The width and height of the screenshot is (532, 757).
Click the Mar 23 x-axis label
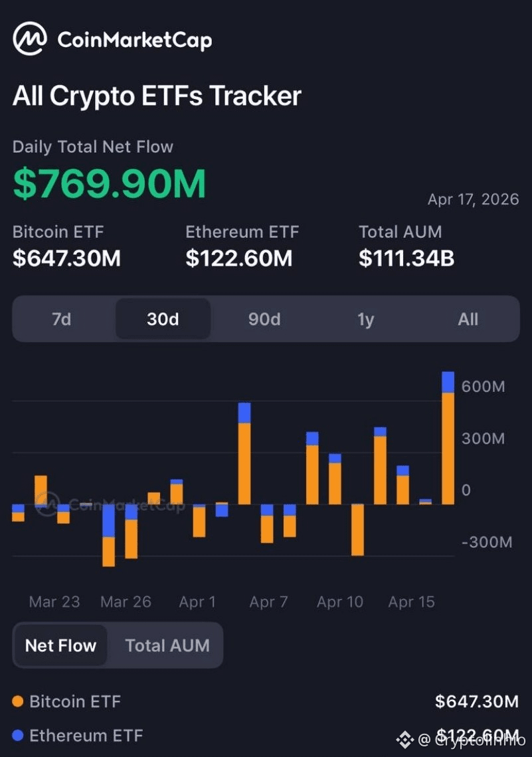(x=54, y=602)
